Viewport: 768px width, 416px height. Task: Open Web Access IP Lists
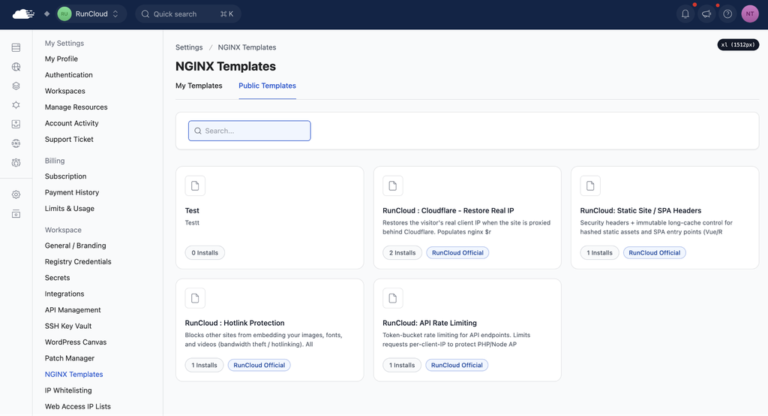coord(77,406)
